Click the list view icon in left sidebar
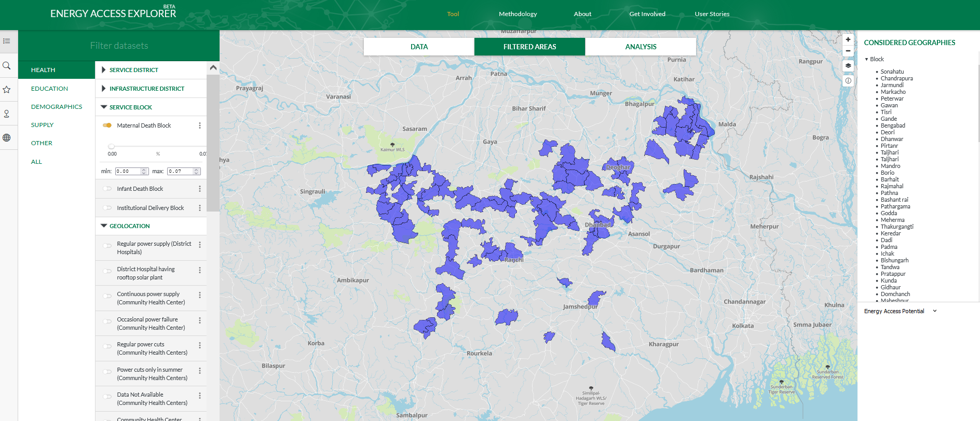The height and width of the screenshot is (421, 980). [x=7, y=41]
